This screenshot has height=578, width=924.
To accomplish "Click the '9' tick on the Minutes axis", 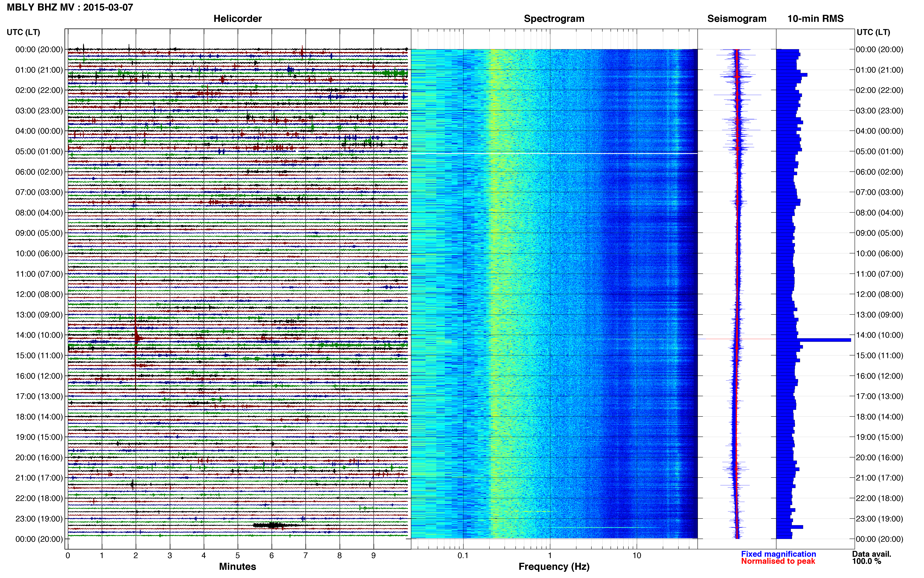I will 373,555.
